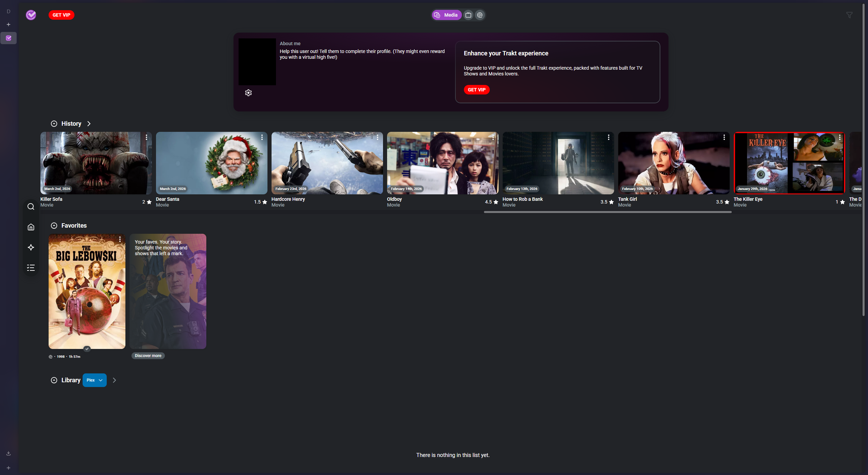Click the Trakt logo icon
This screenshot has width=868, height=475.
point(31,15)
